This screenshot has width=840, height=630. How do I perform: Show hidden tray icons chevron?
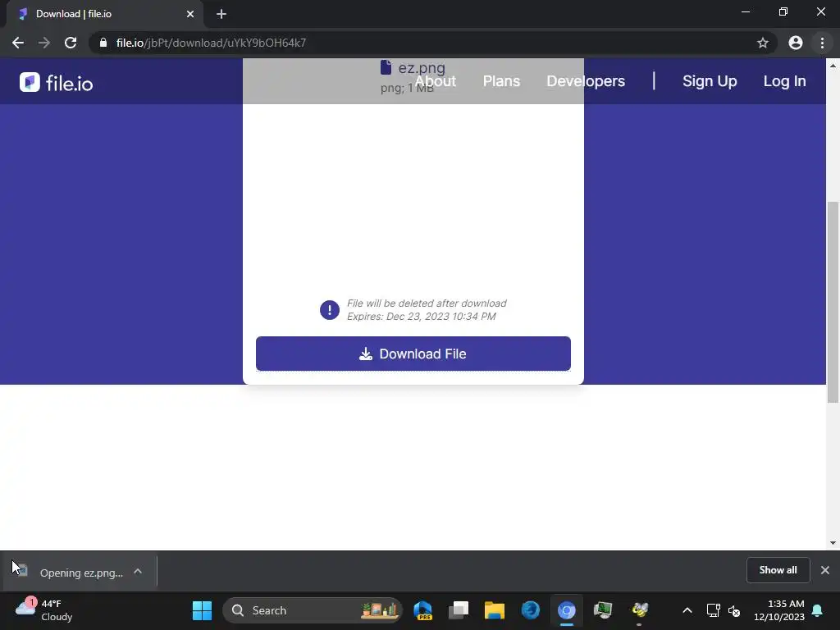coord(687,610)
